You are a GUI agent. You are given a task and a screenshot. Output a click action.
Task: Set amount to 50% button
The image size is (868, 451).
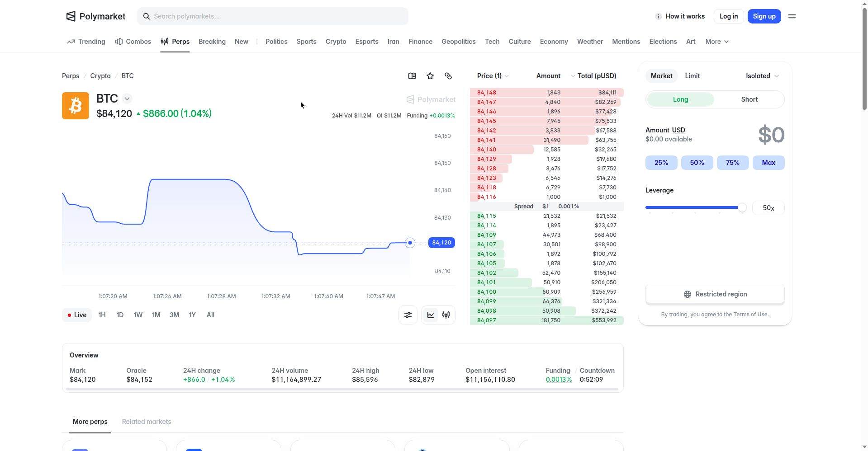(697, 163)
